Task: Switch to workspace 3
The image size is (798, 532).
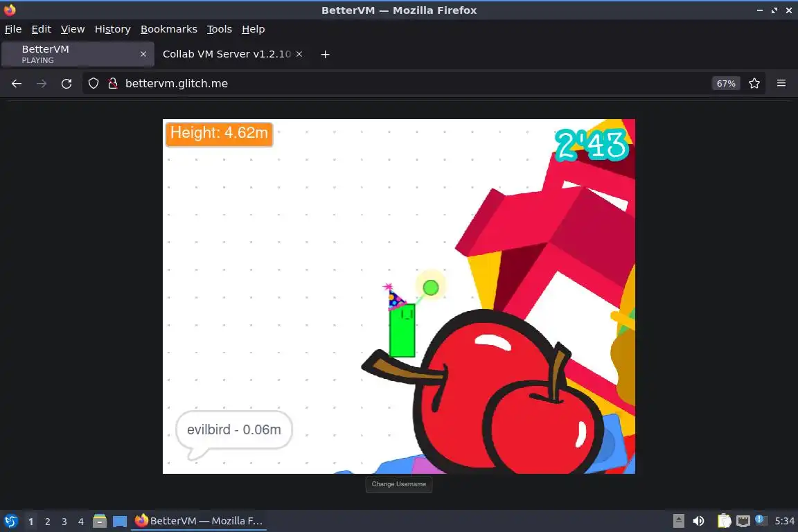Action: (x=64, y=522)
